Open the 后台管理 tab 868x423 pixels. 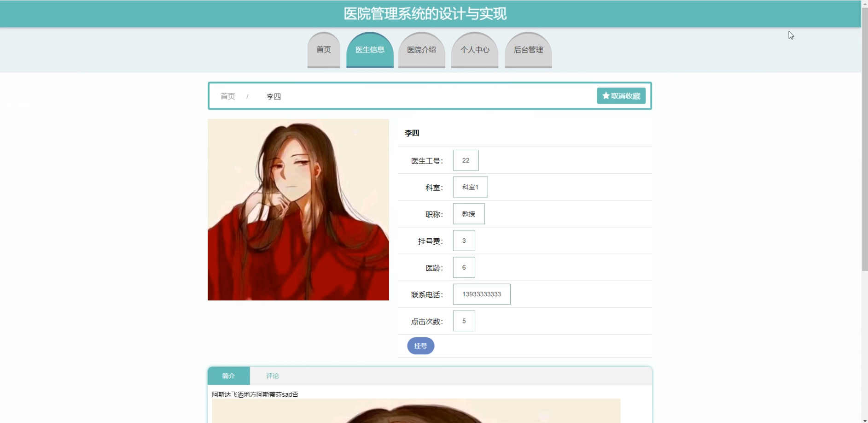click(528, 50)
